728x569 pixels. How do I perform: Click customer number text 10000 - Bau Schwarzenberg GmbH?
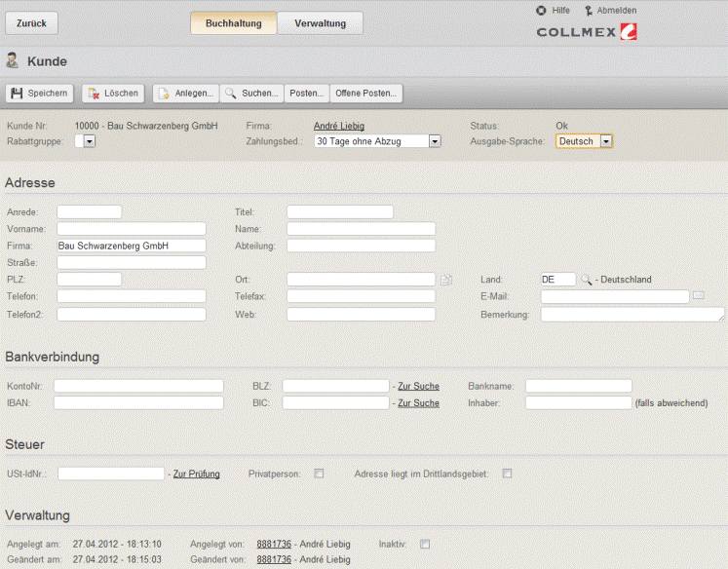click(x=146, y=126)
